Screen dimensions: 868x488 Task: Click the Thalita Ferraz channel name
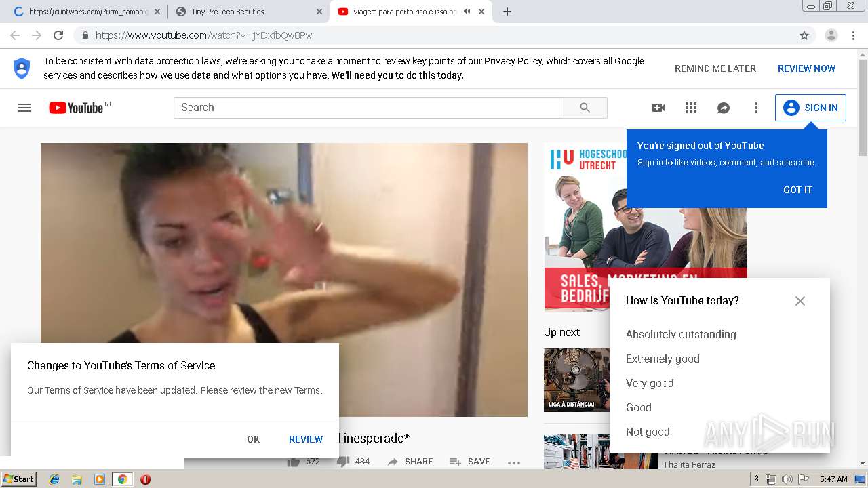pyautogui.click(x=689, y=464)
